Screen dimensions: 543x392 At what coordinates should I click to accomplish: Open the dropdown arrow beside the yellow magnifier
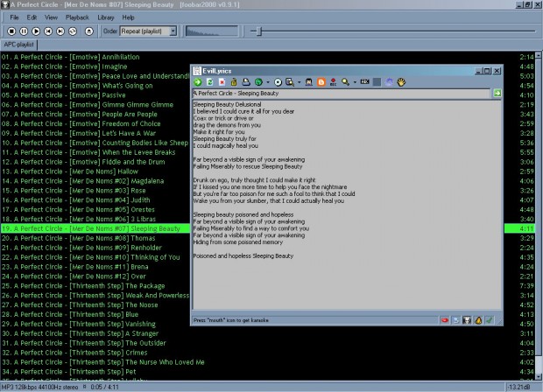(x=355, y=82)
